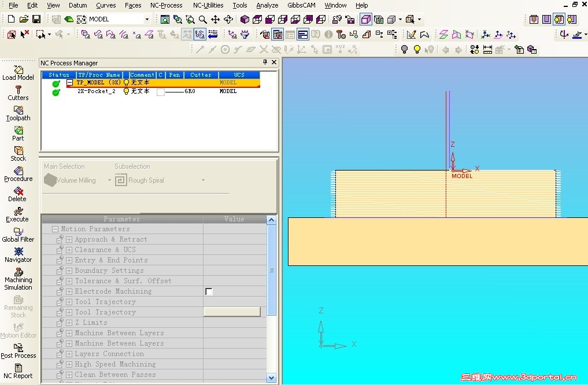Collapse the TP_MODEL toolpath tree
The width and height of the screenshot is (588, 385).
tap(70, 83)
